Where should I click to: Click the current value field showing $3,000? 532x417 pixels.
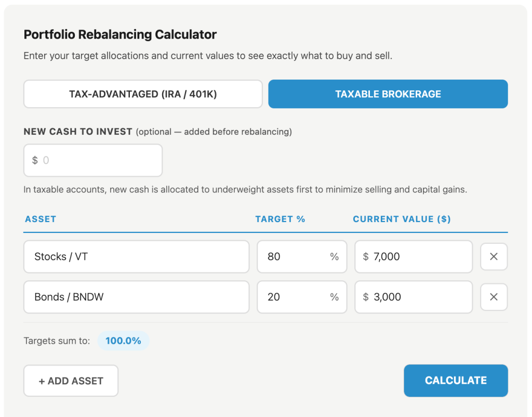(x=413, y=297)
